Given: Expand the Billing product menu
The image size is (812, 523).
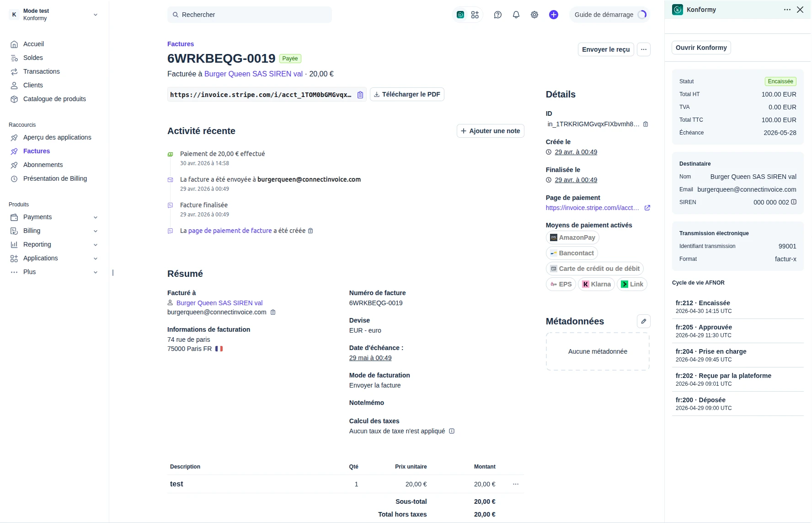Looking at the screenshot, I should 54,231.
